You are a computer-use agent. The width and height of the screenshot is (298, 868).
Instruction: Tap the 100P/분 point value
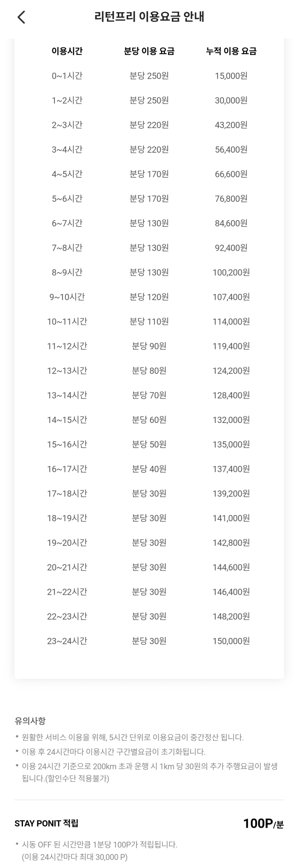pos(263,823)
